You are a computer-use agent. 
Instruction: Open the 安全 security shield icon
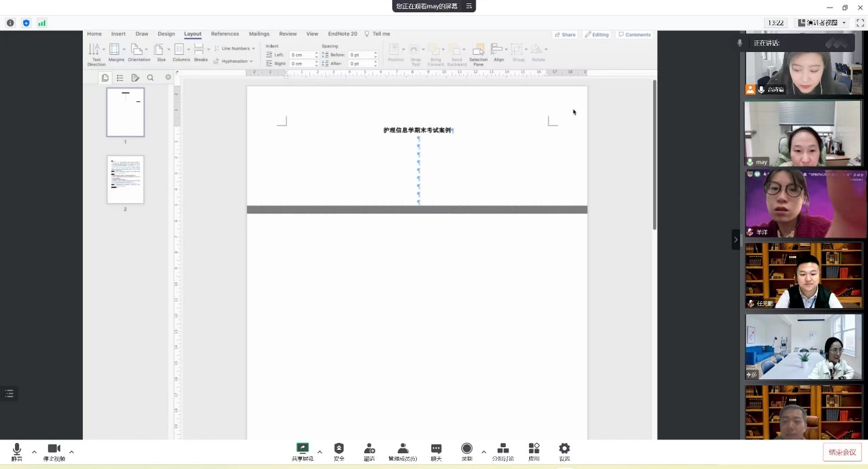[x=339, y=448]
